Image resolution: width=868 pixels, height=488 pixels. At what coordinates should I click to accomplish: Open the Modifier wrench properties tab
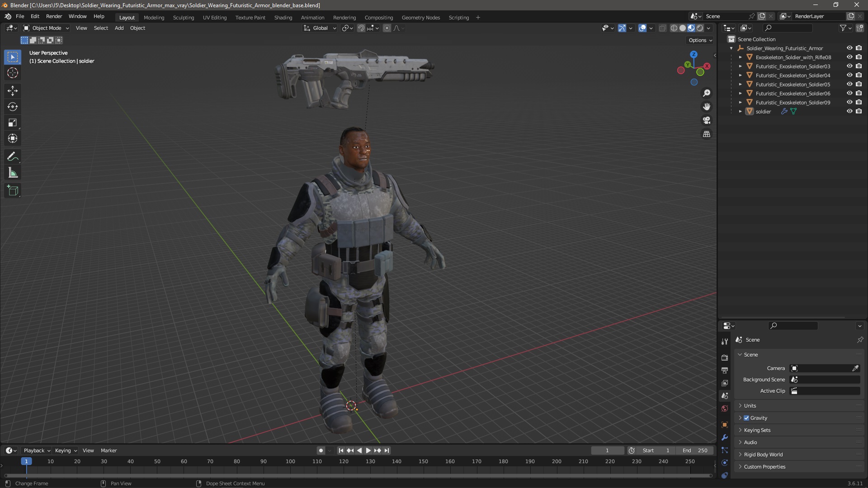[x=725, y=437]
